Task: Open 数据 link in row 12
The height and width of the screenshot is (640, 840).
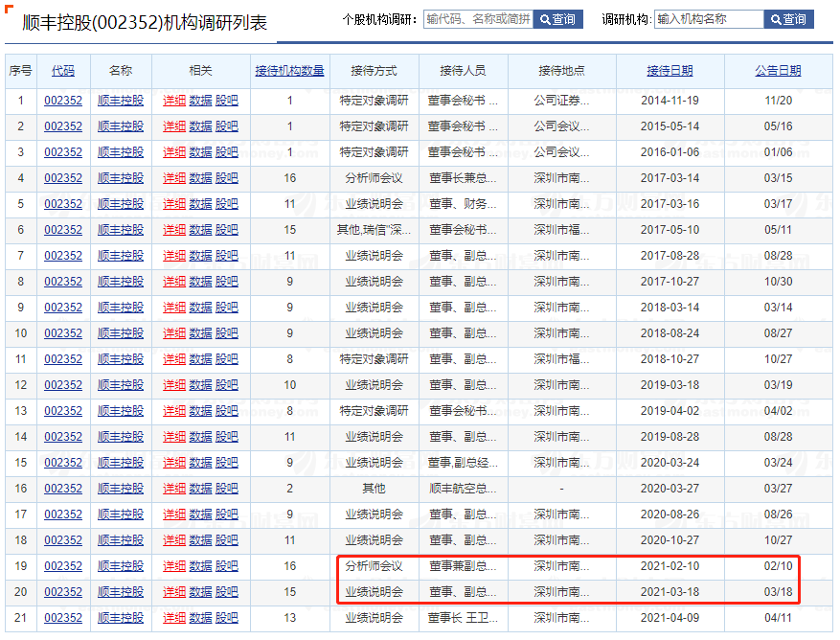Action: pos(200,385)
